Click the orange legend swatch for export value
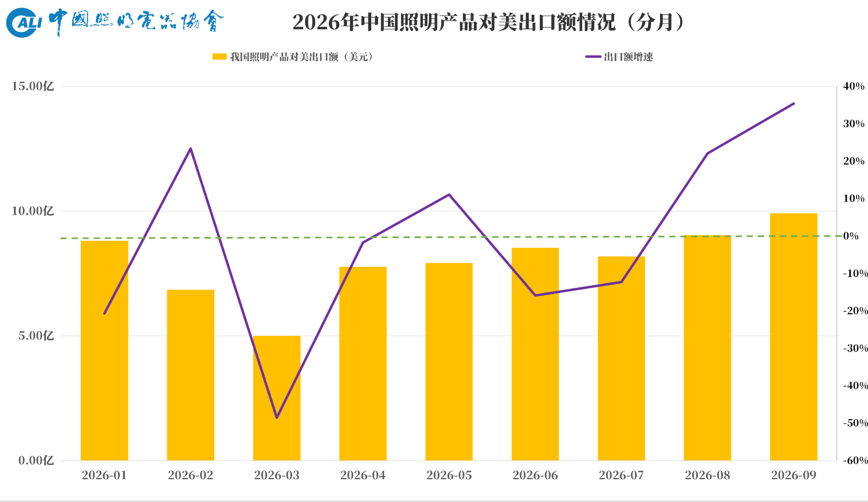 coord(219,57)
